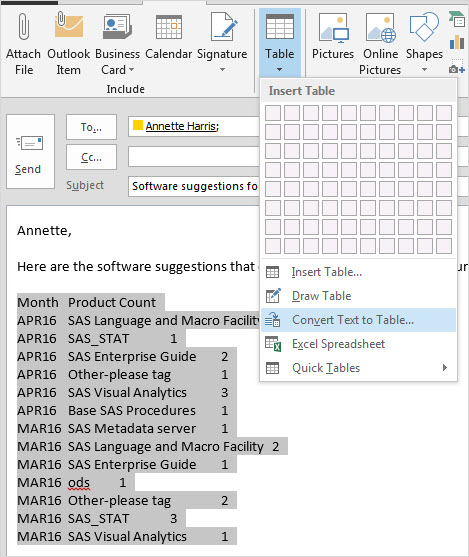Image resolution: width=469 pixels, height=557 pixels.
Task: Choose Excel Spreadsheet menu entry
Action: [x=359, y=344]
